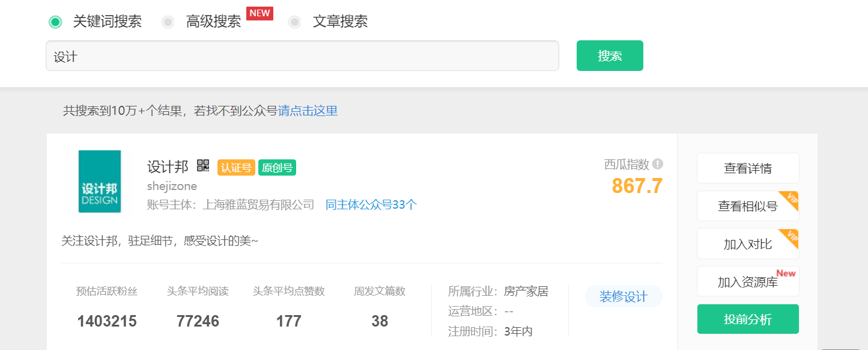Image resolution: width=868 pixels, height=350 pixels.
Task: Click the 原创号 badge
Action: [277, 168]
